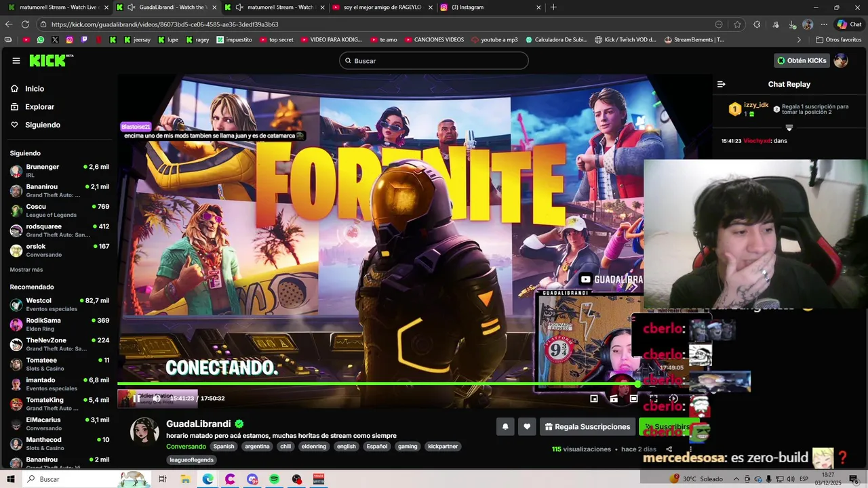Toggle picture-in-picture mode icon

594,399
